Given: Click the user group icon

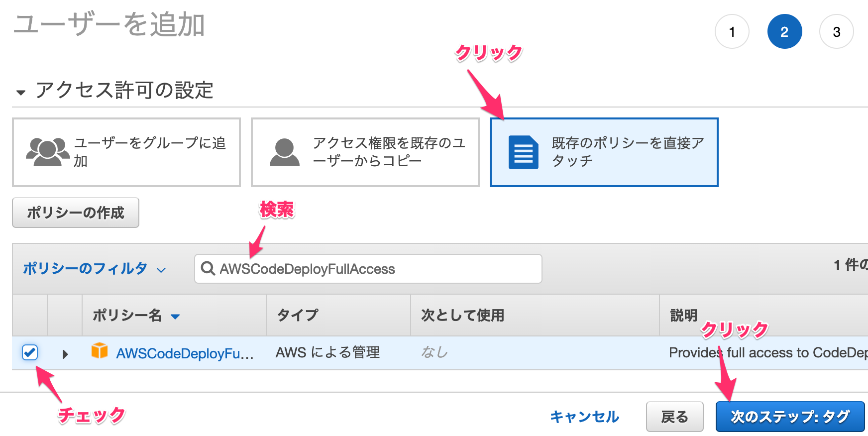Looking at the screenshot, I should [x=48, y=152].
